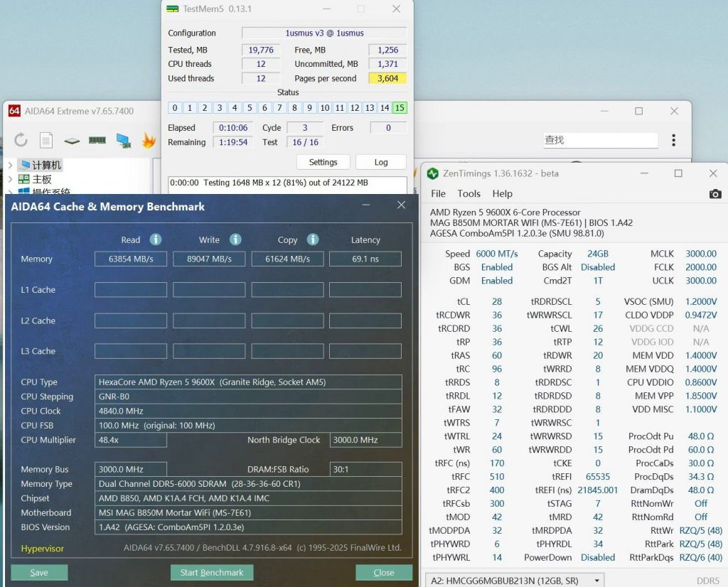Open ZenTimings Tools menu
This screenshot has width=728, height=587.
[x=469, y=193]
